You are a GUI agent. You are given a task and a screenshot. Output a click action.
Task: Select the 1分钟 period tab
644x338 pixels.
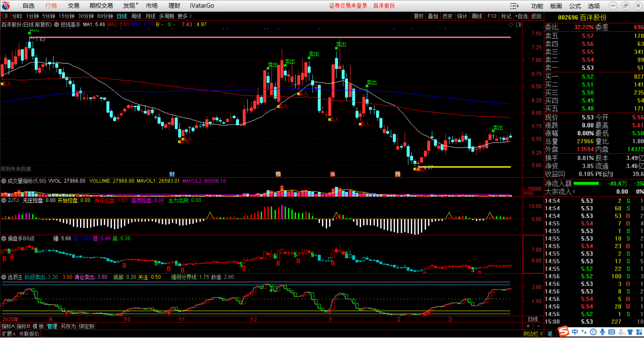[x=33, y=16]
